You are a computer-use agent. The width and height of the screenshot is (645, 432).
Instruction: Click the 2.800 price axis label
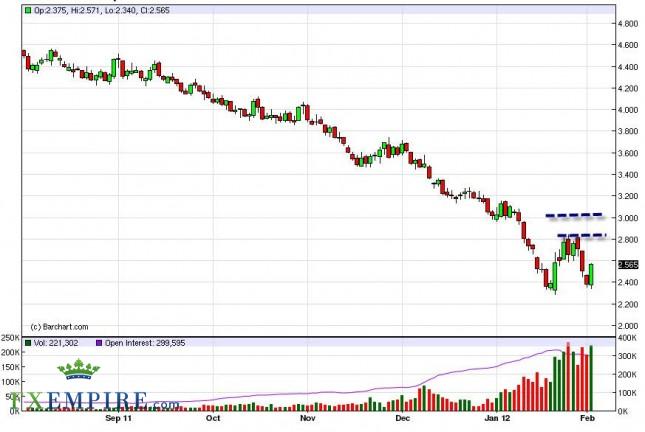click(628, 239)
